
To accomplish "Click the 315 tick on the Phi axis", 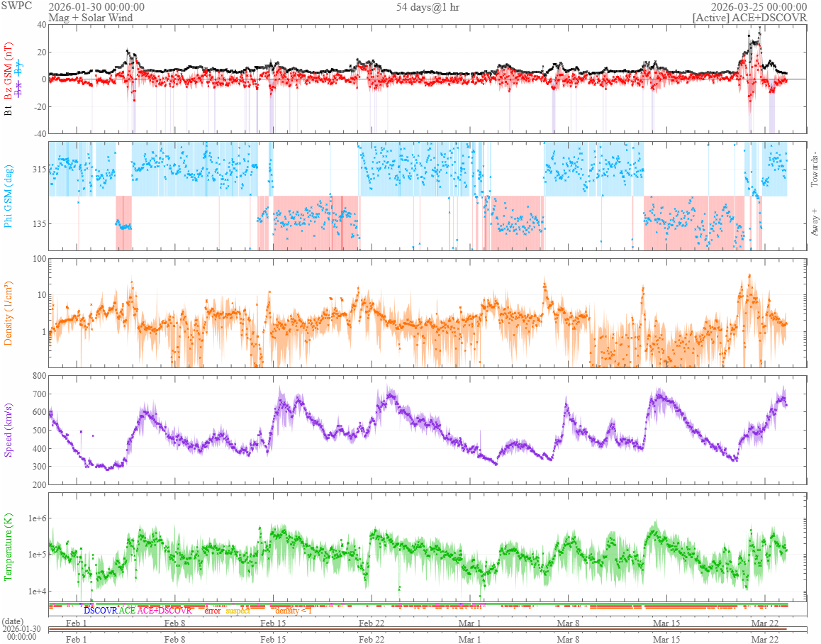I will 39,170.
